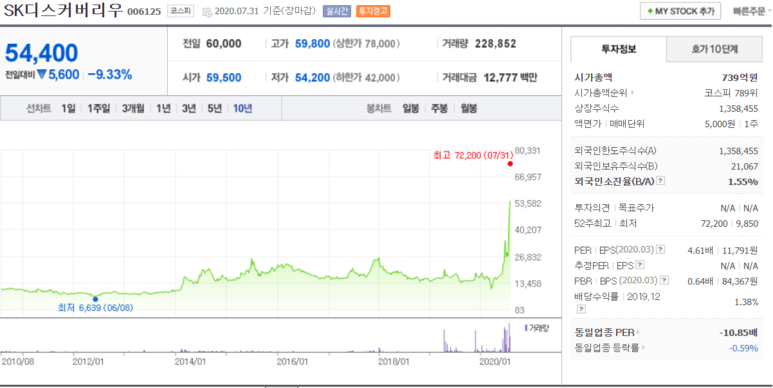Click the blue 최저 6,639 chart marker
773x388 pixels.
click(x=95, y=299)
